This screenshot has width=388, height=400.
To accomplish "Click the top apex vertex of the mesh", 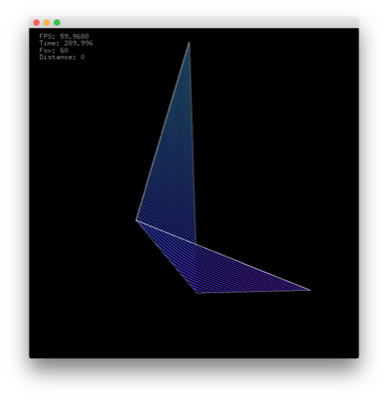I will [x=189, y=42].
